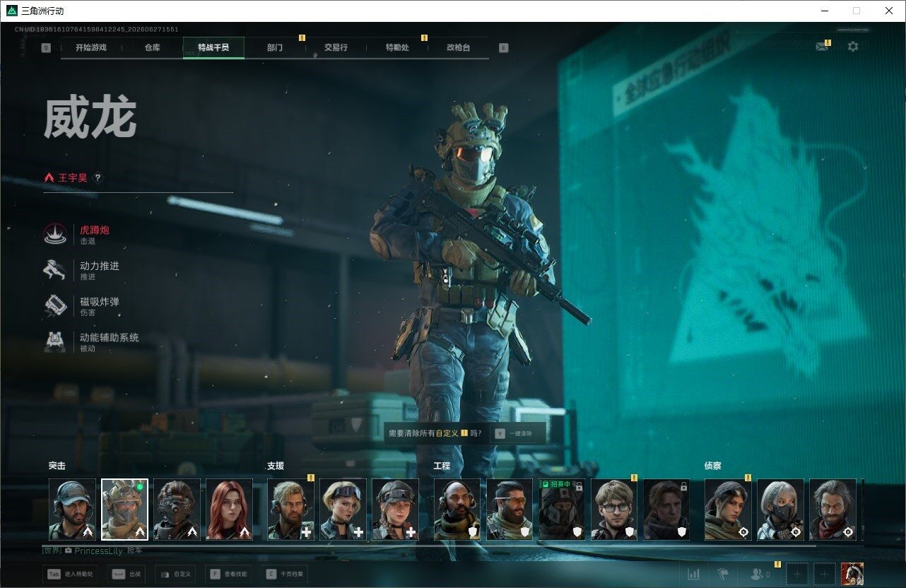This screenshot has width=906, height=588.
Task: Go to the 交易行 tab
Action: 336,47
